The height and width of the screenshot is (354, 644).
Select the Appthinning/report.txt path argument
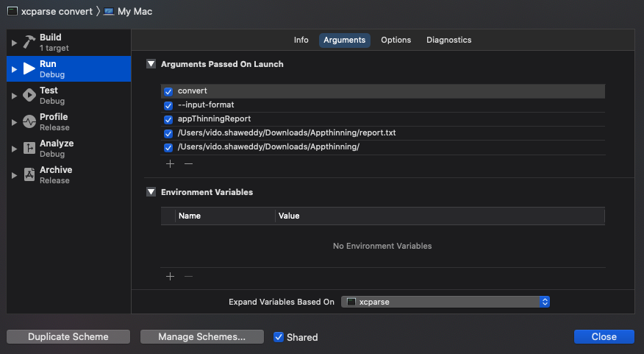(x=287, y=132)
